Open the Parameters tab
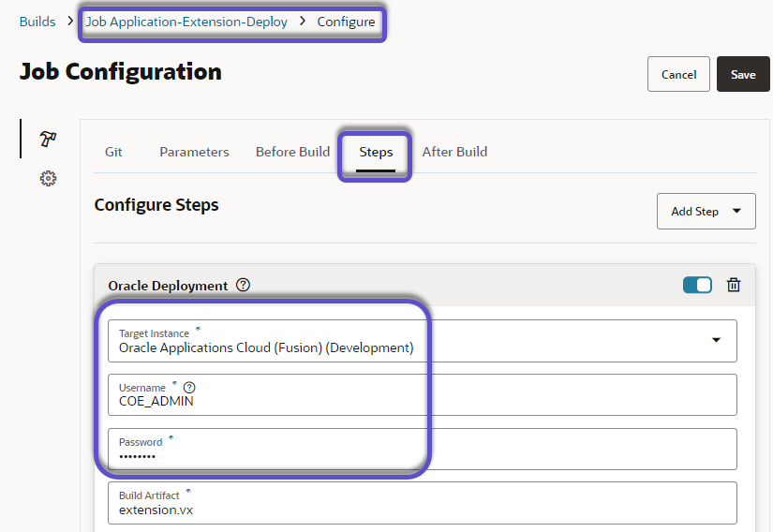Viewport: 773px width, 532px height. click(x=194, y=152)
